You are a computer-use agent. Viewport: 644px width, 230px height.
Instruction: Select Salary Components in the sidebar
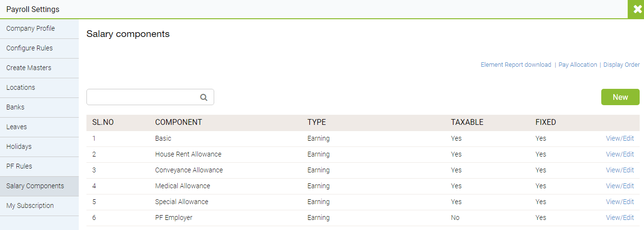point(39,186)
